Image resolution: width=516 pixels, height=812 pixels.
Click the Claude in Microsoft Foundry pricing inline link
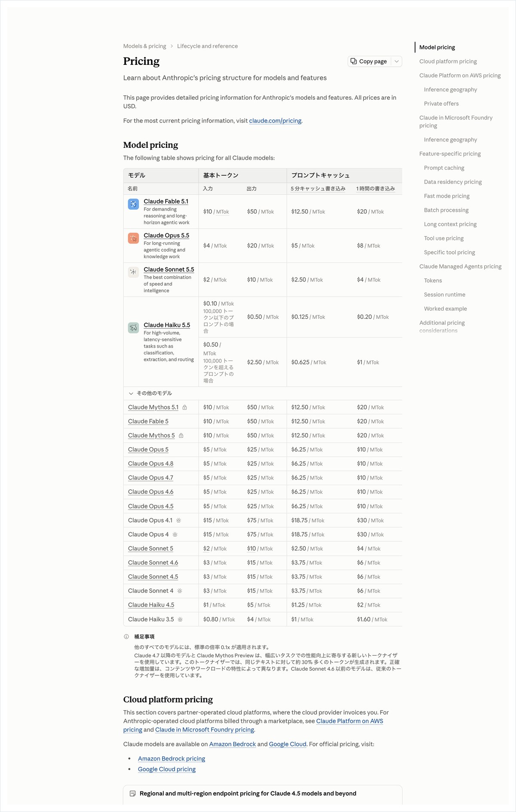point(205,730)
